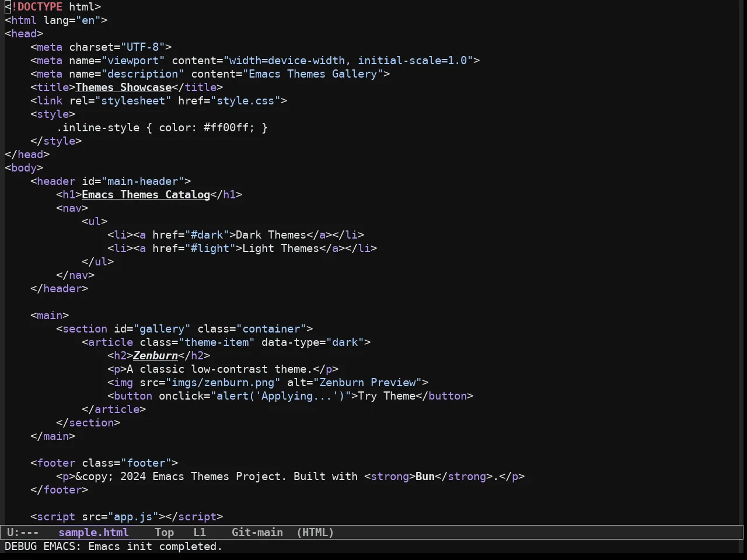Click the "Zenburn Preview" alt value

pyautogui.click(x=368, y=383)
